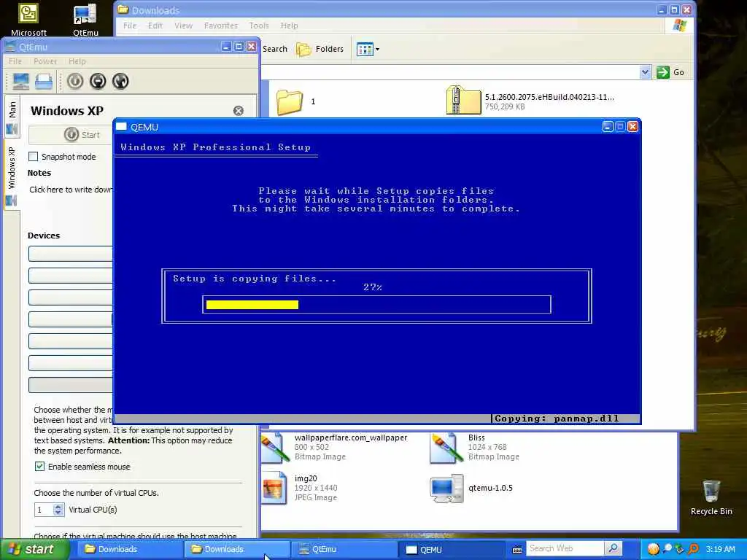Click the Start button for Windows XP machine
Screen dimensions: 747x560
(71, 135)
